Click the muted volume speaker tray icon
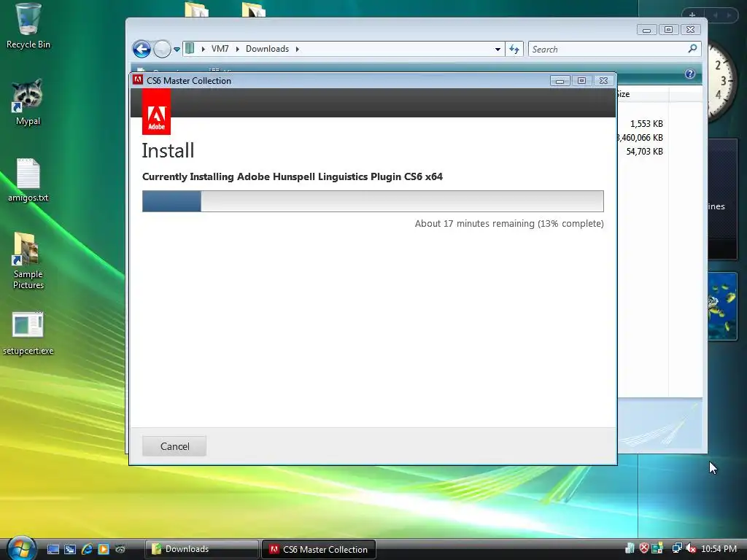Screen dimensions: 747x560 coord(690,548)
